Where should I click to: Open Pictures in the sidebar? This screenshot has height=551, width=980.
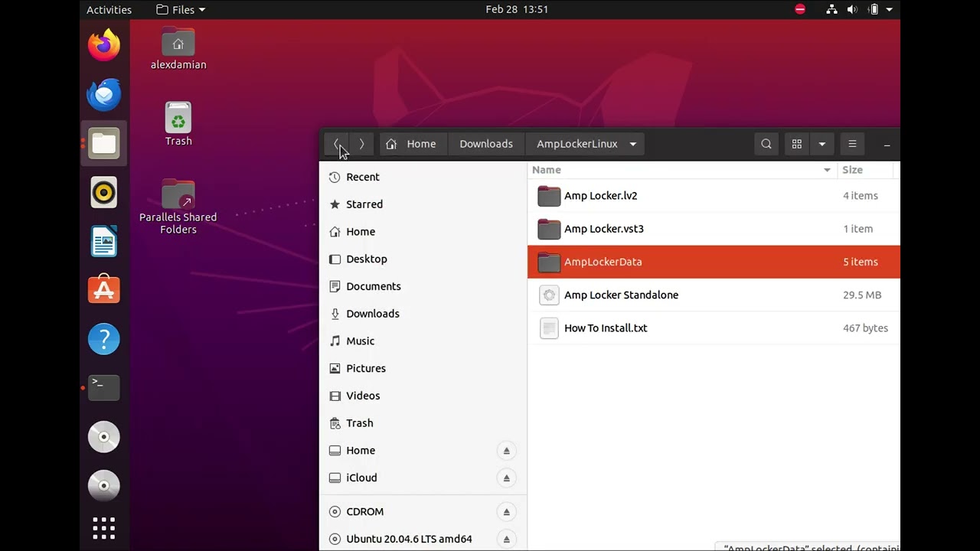point(423,368)
